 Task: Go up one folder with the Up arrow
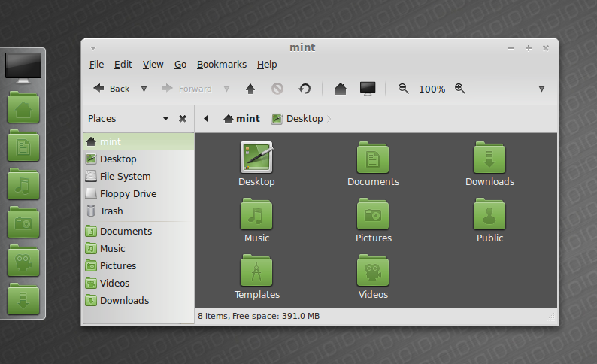click(x=250, y=89)
